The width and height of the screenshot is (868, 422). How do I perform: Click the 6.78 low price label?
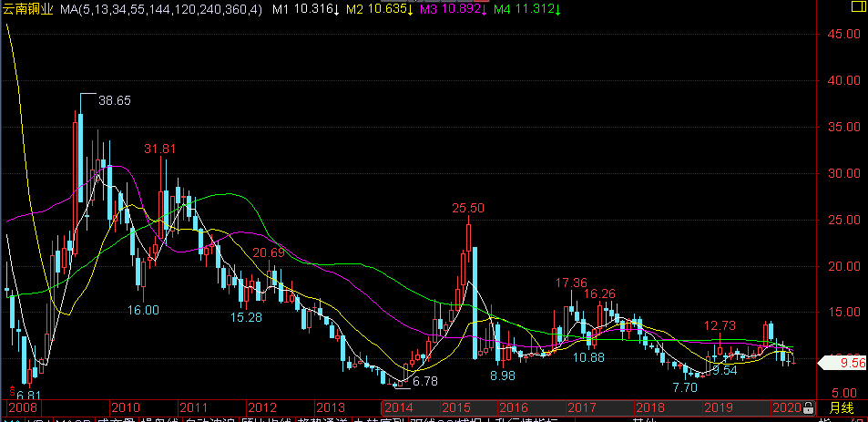(x=425, y=382)
